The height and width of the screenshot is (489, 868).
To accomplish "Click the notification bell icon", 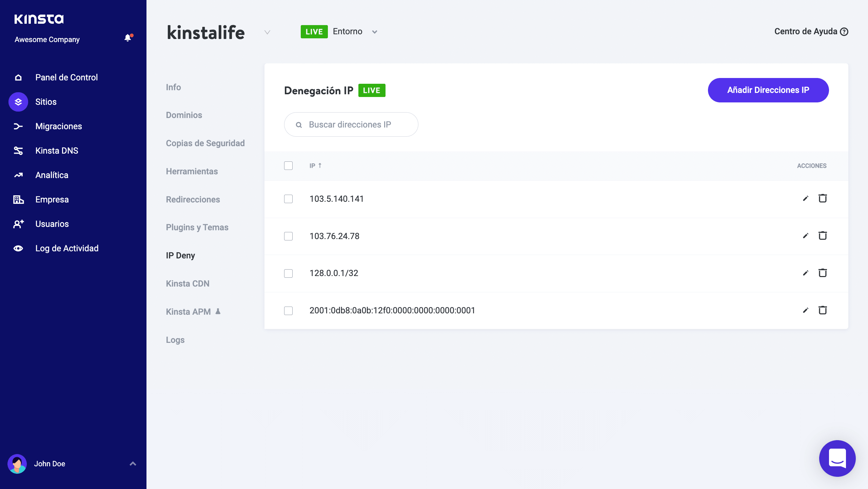I will (x=128, y=38).
